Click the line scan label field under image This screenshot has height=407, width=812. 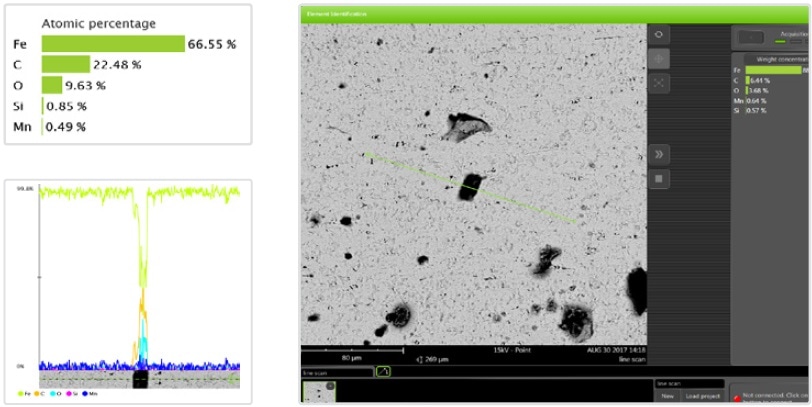(x=337, y=372)
